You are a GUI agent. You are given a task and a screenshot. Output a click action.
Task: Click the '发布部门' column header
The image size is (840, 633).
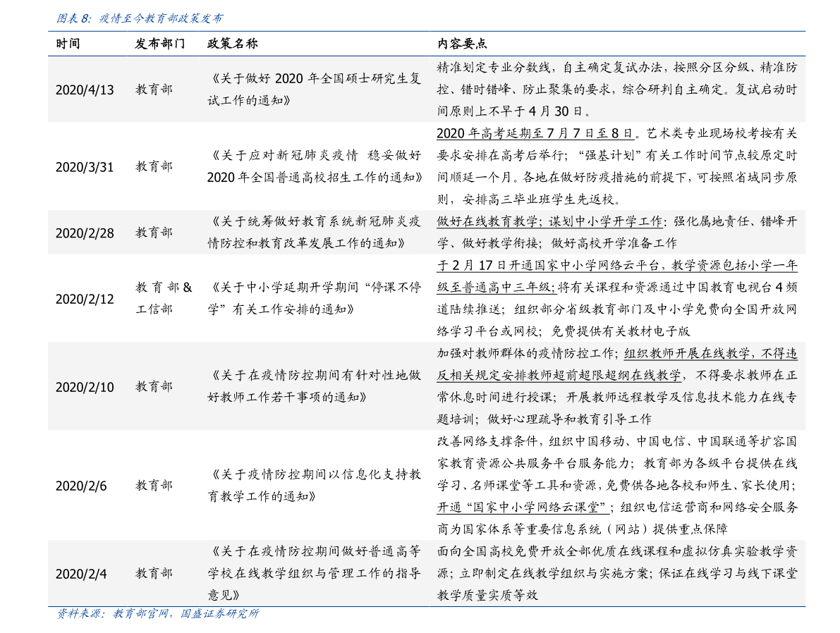coord(159,44)
